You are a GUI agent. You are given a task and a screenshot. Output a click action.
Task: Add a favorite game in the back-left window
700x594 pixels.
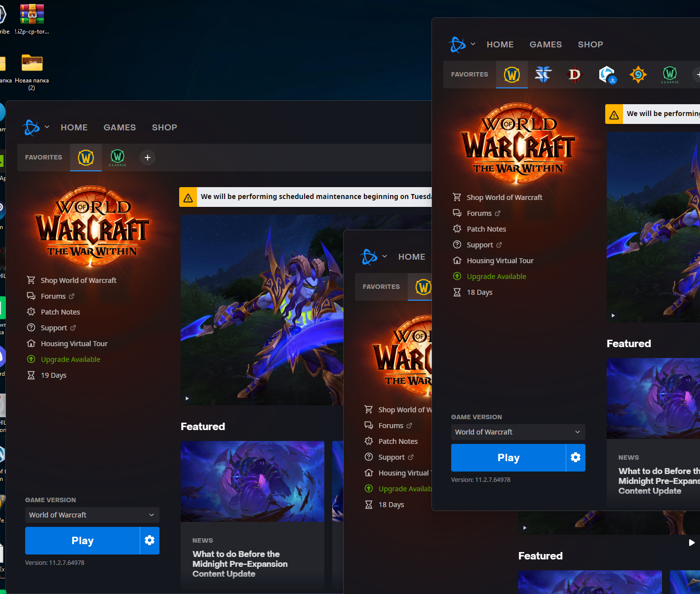pos(148,158)
